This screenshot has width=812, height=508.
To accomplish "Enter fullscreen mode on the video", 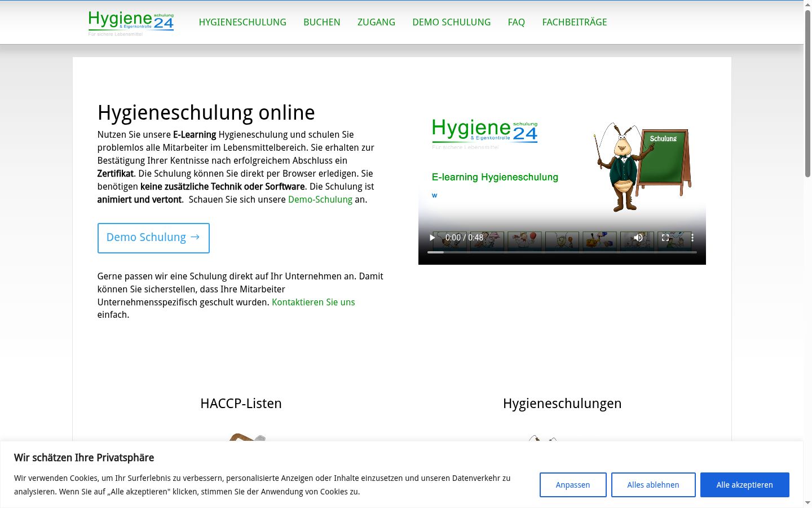I will pyautogui.click(x=665, y=238).
